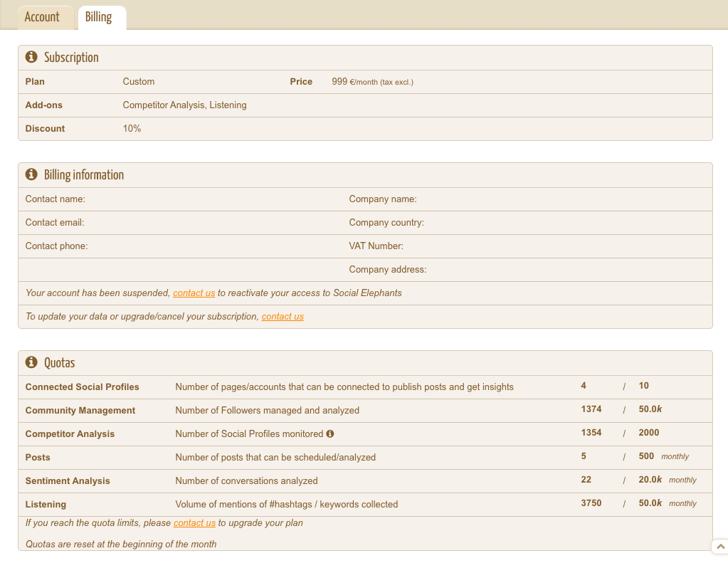The height and width of the screenshot is (568, 728).
Task: Open contact us link about quota limits
Action: tap(194, 523)
